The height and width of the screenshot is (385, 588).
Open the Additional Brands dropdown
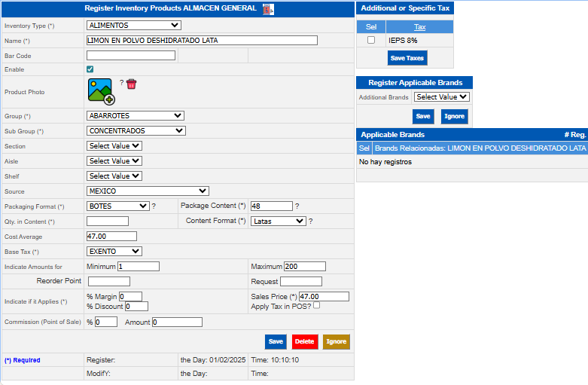(x=441, y=97)
